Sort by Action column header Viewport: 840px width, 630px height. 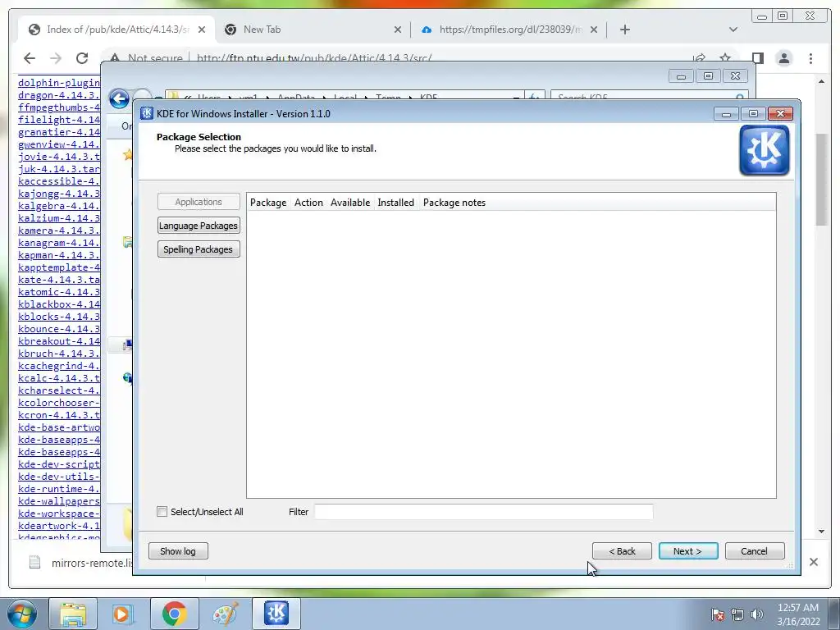coord(308,203)
